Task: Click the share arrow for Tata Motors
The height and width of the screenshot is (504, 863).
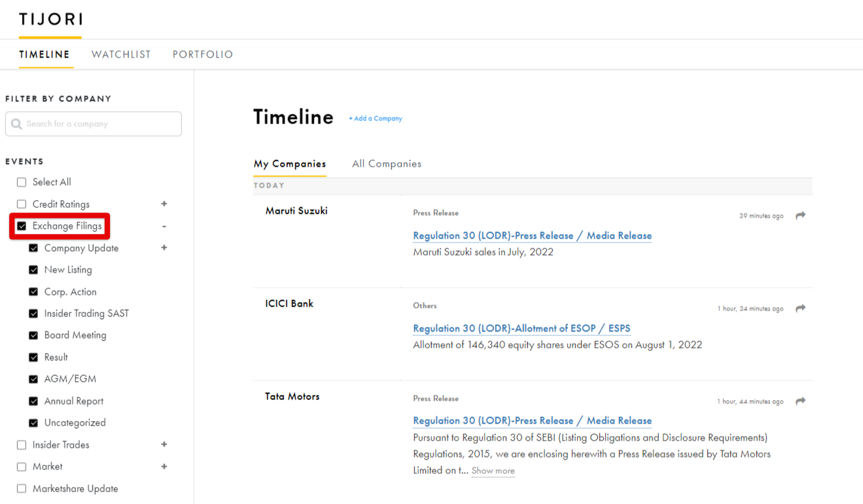Action: click(800, 401)
